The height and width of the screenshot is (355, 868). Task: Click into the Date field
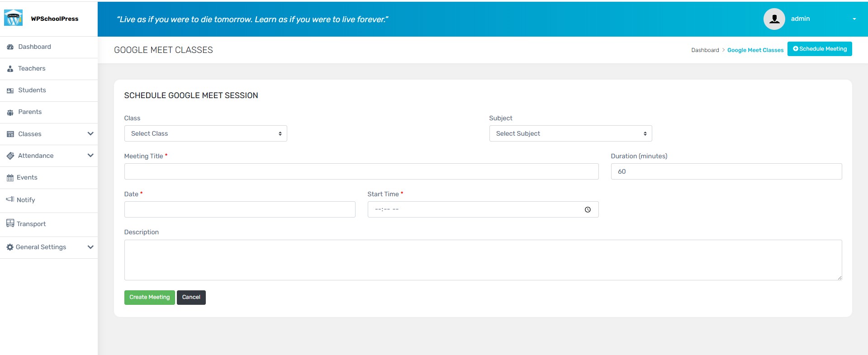pos(240,209)
